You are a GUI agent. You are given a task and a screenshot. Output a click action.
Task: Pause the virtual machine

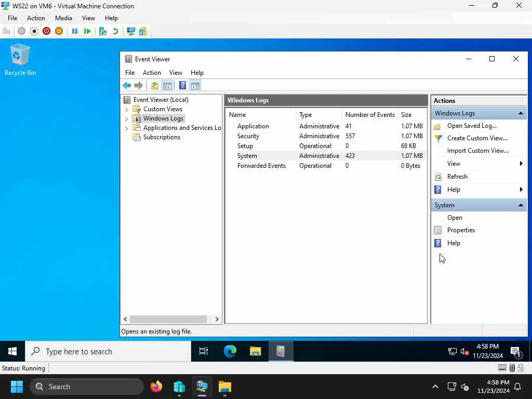coord(75,31)
